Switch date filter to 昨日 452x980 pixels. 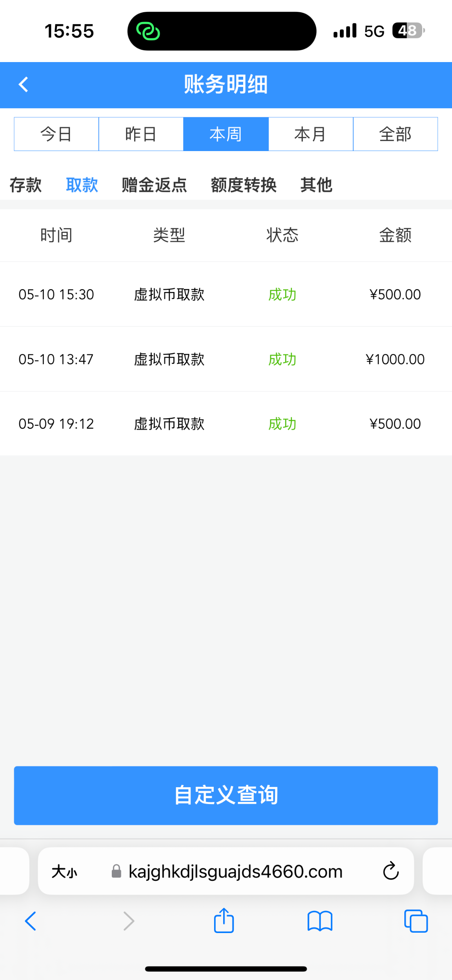point(141,134)
